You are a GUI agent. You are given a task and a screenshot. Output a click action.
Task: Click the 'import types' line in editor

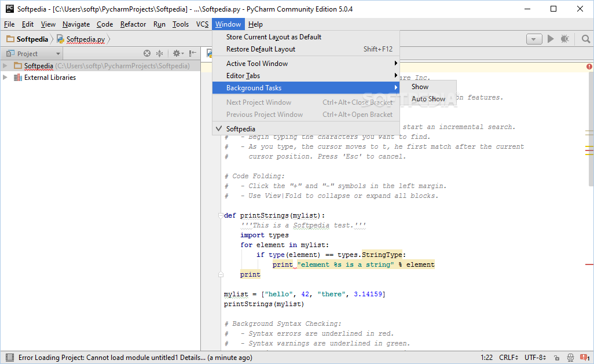point(265,235)
